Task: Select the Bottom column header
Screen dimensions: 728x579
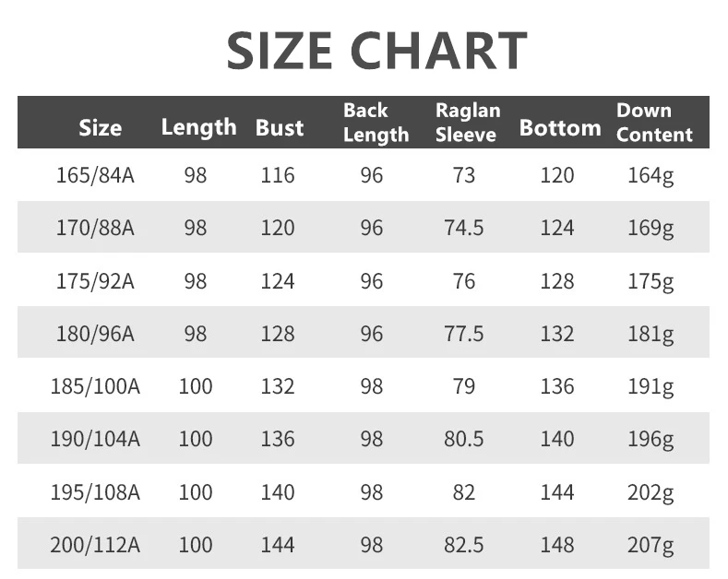Action: coord(559,127)
